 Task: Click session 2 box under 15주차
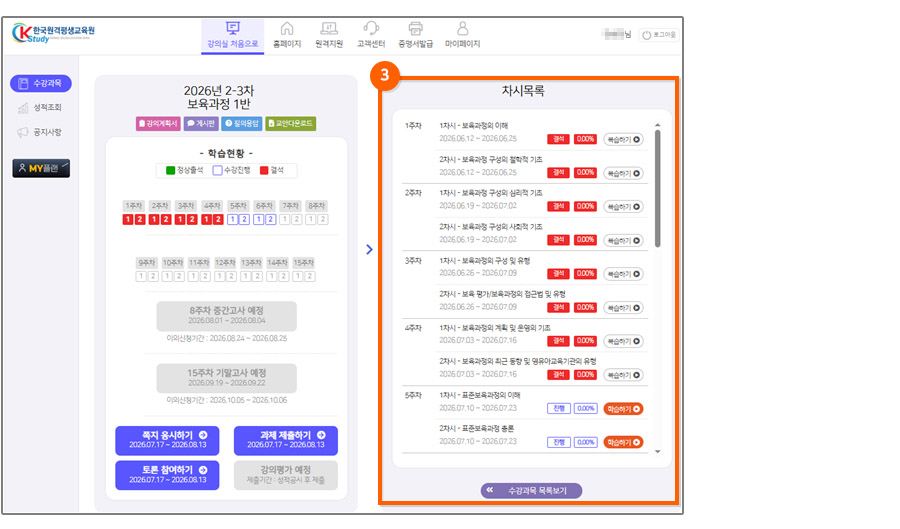310,277
